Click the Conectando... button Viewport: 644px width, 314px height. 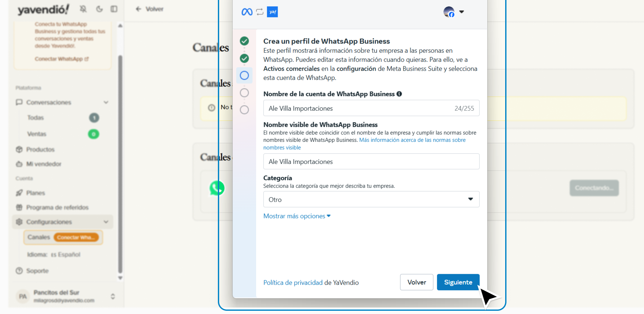tap(594, 188)
